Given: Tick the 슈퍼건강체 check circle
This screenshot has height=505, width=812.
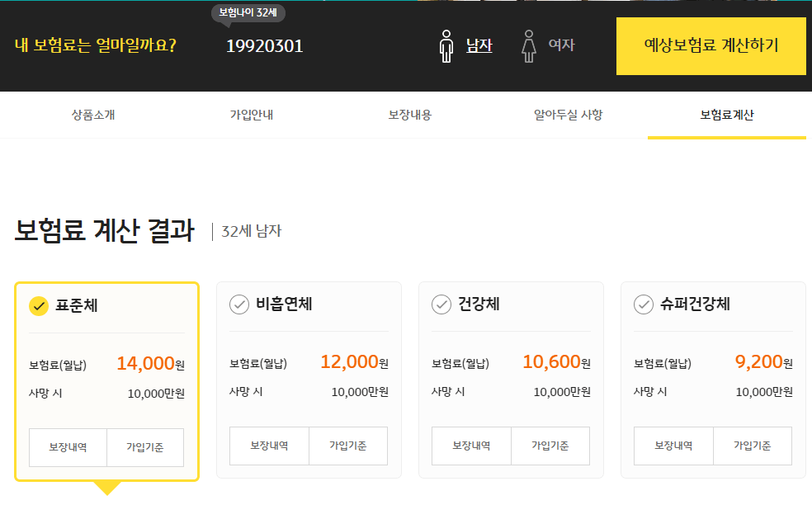Looking at the screenshot, I should [644, 304].
